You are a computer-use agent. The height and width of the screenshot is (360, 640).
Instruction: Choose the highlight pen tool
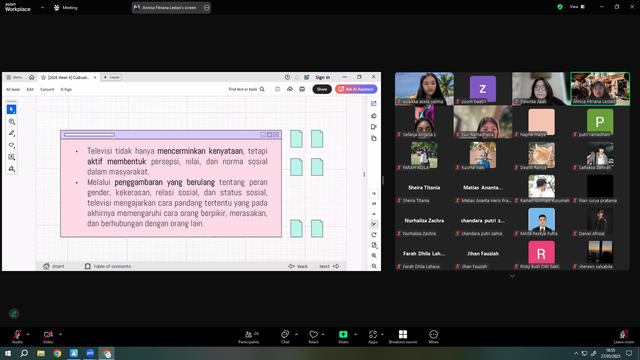tap(11, 133)
